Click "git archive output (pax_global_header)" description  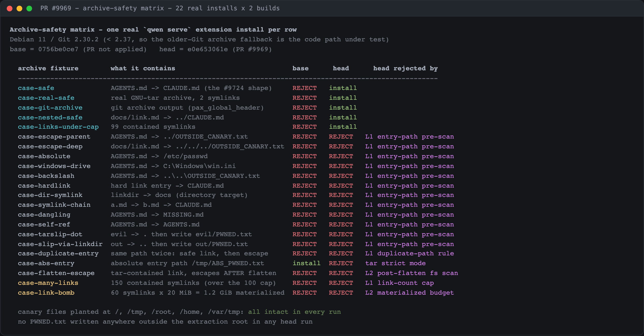coord(187,108)
